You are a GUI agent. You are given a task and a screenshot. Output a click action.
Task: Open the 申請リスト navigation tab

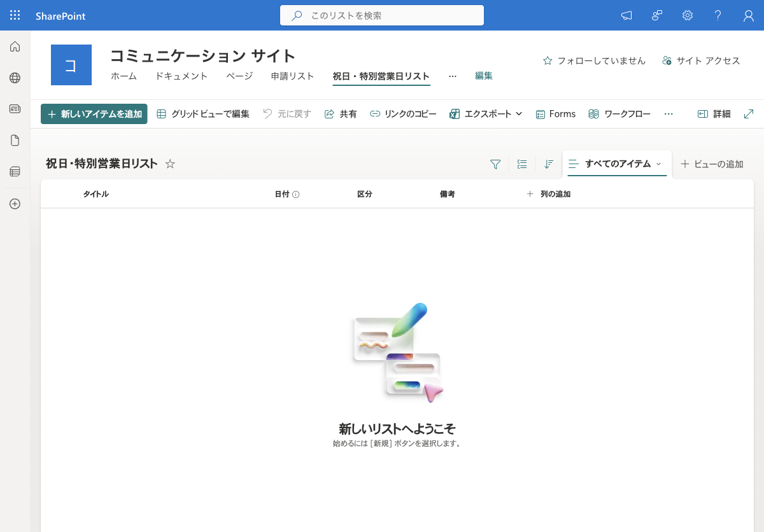click(x=293, y=76)
